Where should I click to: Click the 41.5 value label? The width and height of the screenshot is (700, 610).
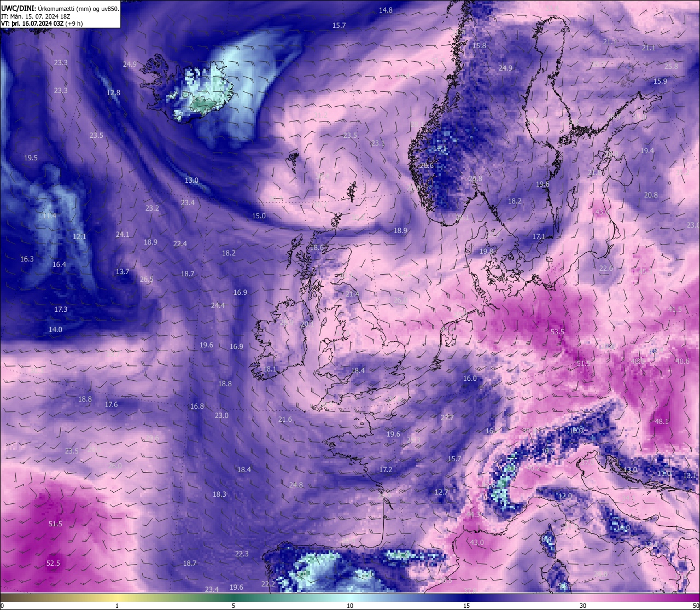[675, 309]
